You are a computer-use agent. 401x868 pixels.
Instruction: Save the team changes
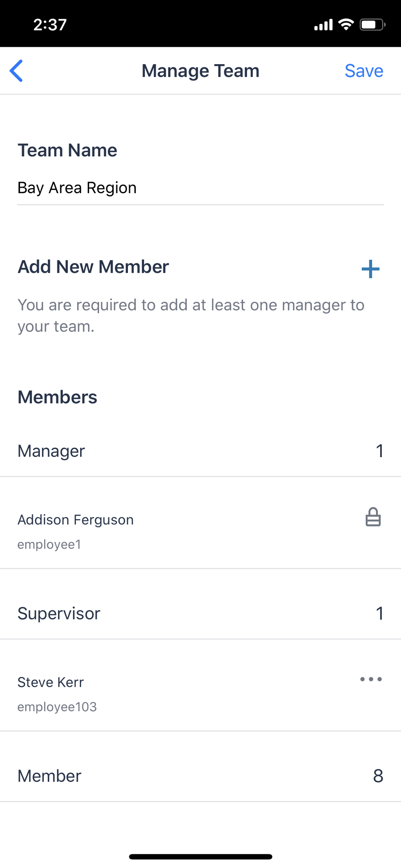point(364,71)
